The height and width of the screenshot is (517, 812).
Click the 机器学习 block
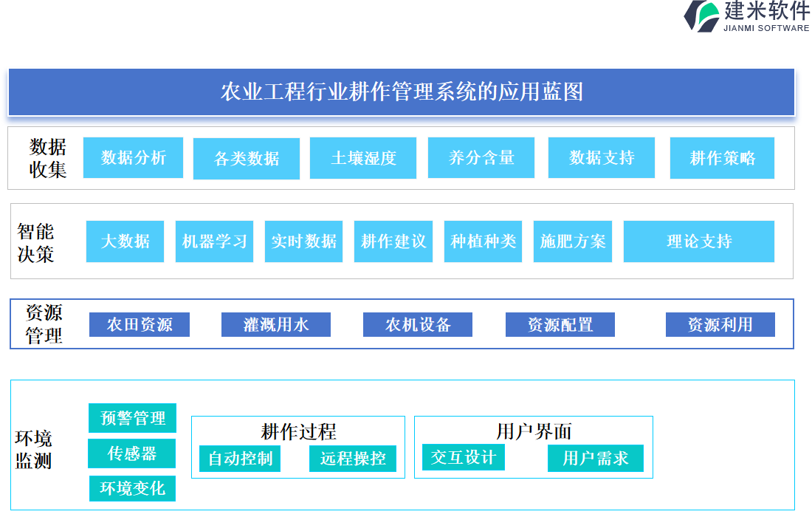[214, 242]
